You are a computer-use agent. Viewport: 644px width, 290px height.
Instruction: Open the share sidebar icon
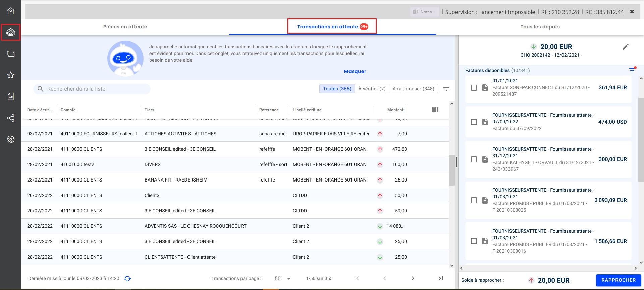coord(11,118)
